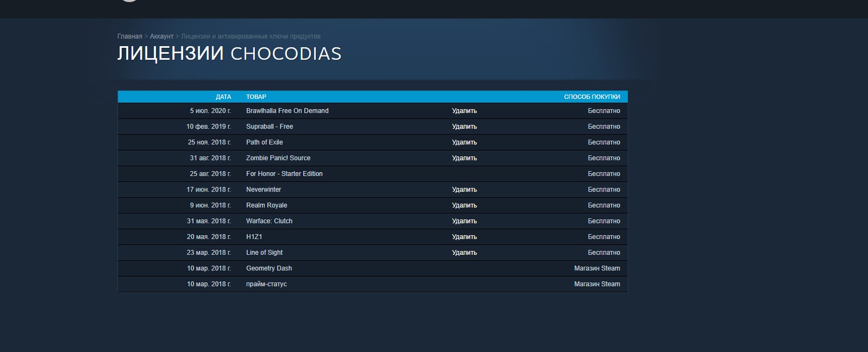Click Warface: Clutch product name
The height and width of the screenshot is (352, 868).
click(x=269, y=221)
